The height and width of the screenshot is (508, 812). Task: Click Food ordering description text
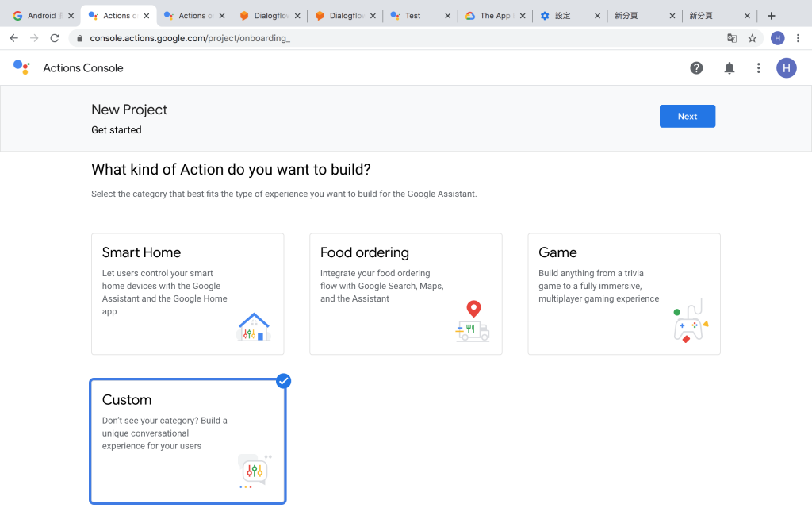381,286
